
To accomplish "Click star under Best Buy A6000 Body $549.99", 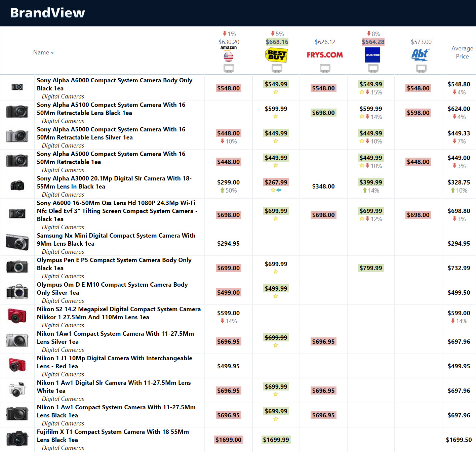I will click(x=276, y=92).
